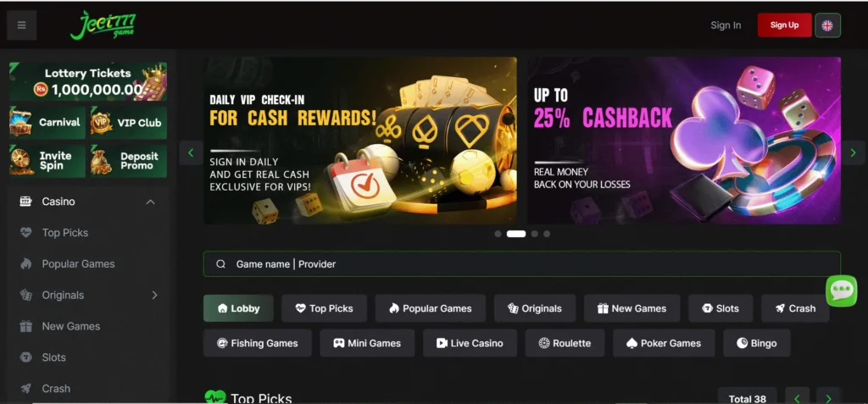This screenshot has height=404, width=868.
Task: Show next Top Picks games arrow
Action: [x=828, y=398]
